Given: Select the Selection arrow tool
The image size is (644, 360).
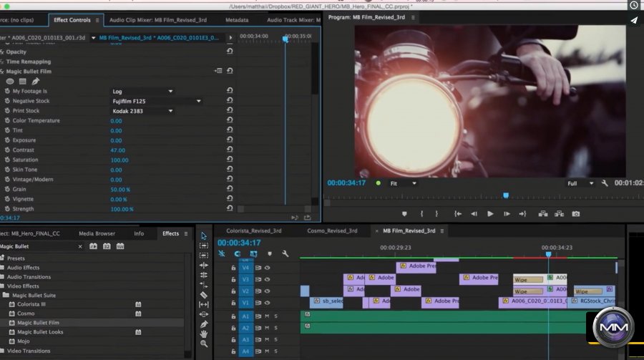Looking at the screenshot, I should (x=204, y=236).
